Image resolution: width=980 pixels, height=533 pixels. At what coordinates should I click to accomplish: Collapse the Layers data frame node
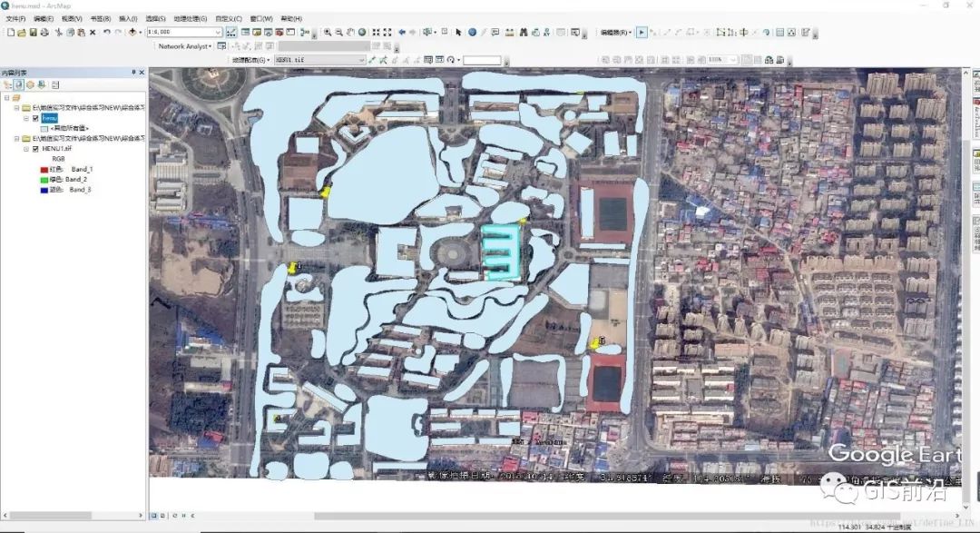click(7, 97)
